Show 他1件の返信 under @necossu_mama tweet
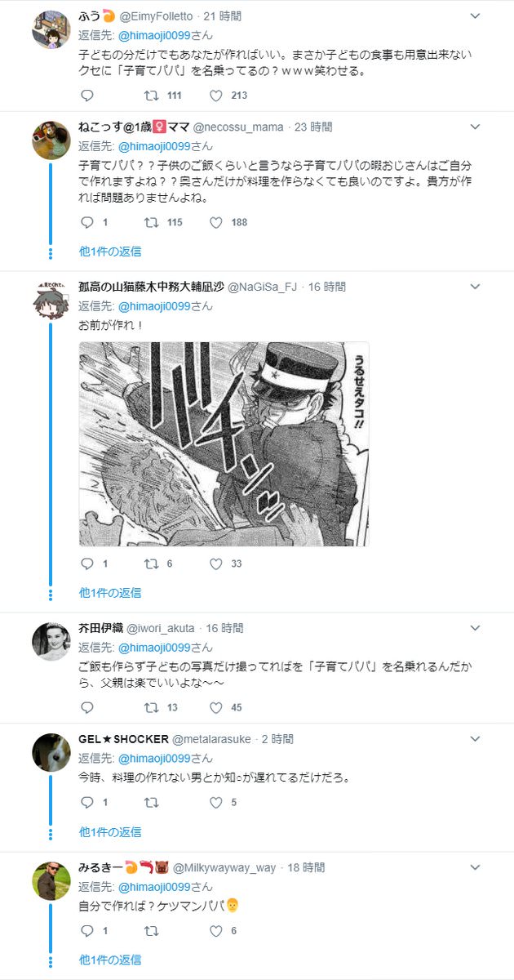 click(x=110, y=251)
